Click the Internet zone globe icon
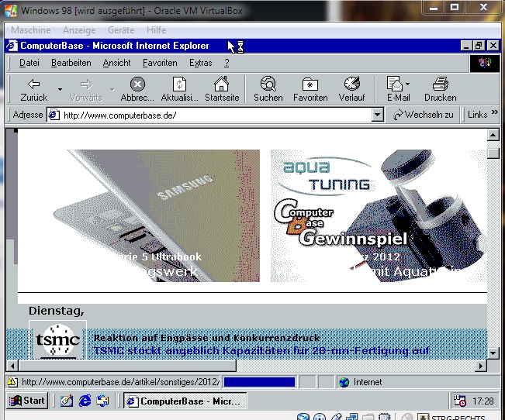 click(344, 382)
